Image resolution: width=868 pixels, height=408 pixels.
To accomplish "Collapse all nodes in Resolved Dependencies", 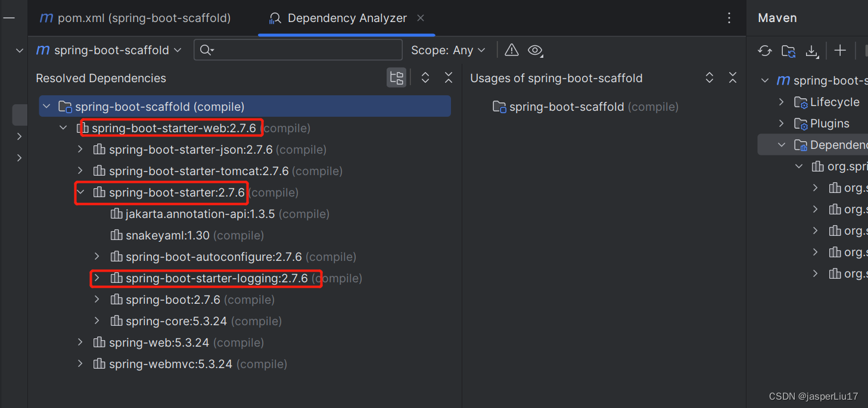I will (x=448, y=77).
